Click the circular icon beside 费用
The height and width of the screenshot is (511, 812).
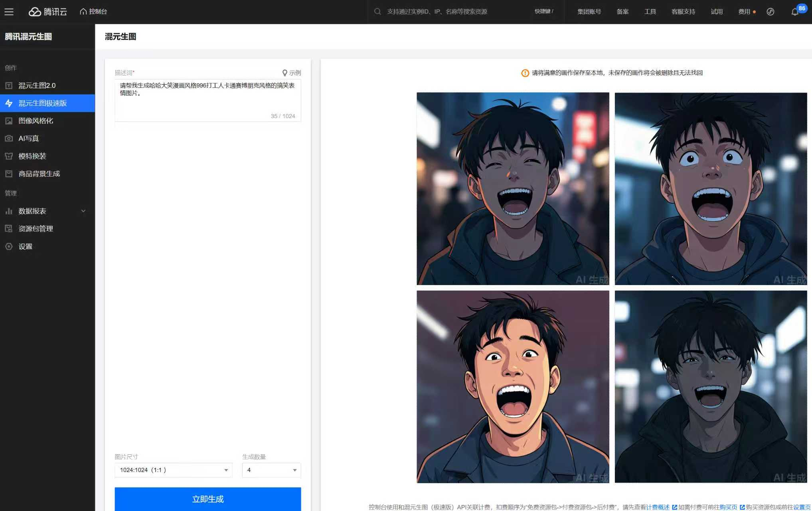[x=771, y=12]
